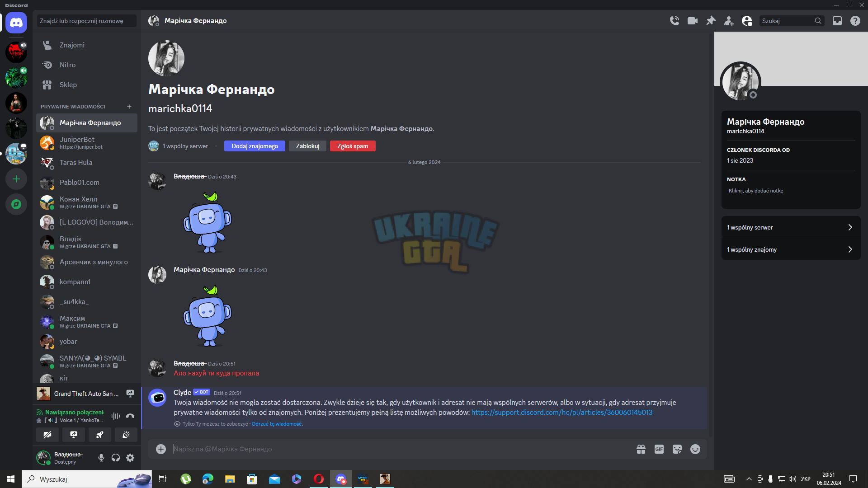Open the Pablo01.com conversation
The height and width of the screenshot is (488, 868).
[87, 183]
